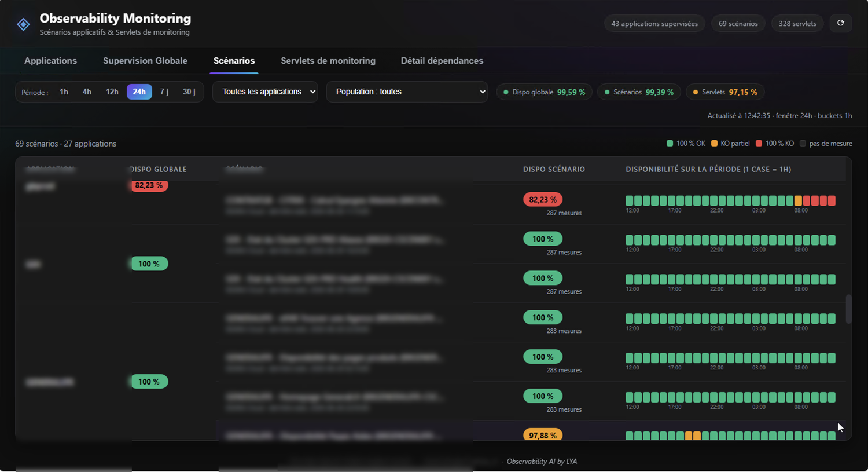
Task: Click the 100 % KO red legend swatch
Action: 759,143
